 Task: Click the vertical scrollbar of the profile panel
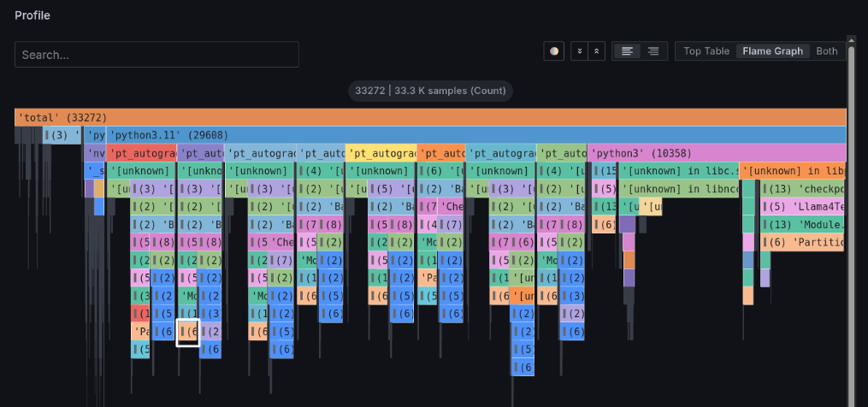pyautogui.click(x=852, y=221)
